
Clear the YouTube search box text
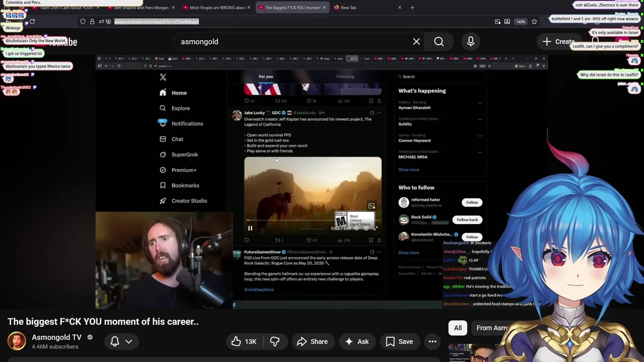click(x=417, y=42)
